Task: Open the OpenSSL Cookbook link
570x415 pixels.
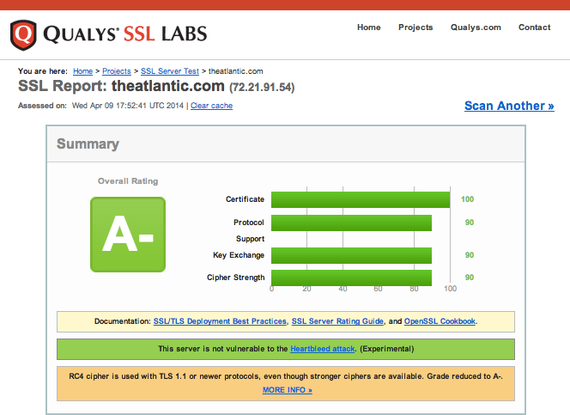Action: coord(440,321)
